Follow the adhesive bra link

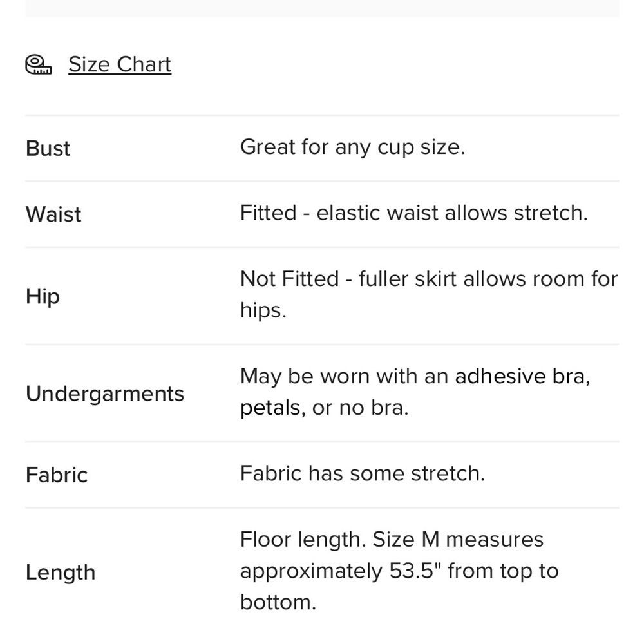(522, 376)
